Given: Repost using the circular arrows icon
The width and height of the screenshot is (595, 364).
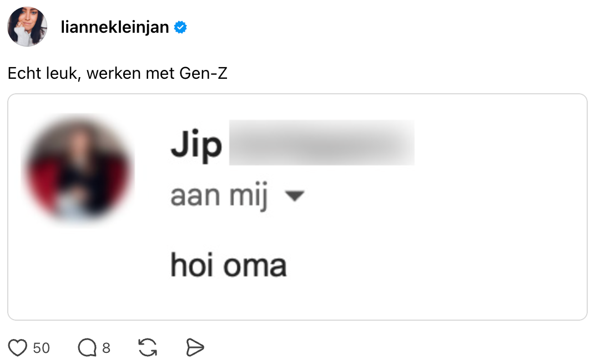Looking at the screenshot, I should point(147,348).
